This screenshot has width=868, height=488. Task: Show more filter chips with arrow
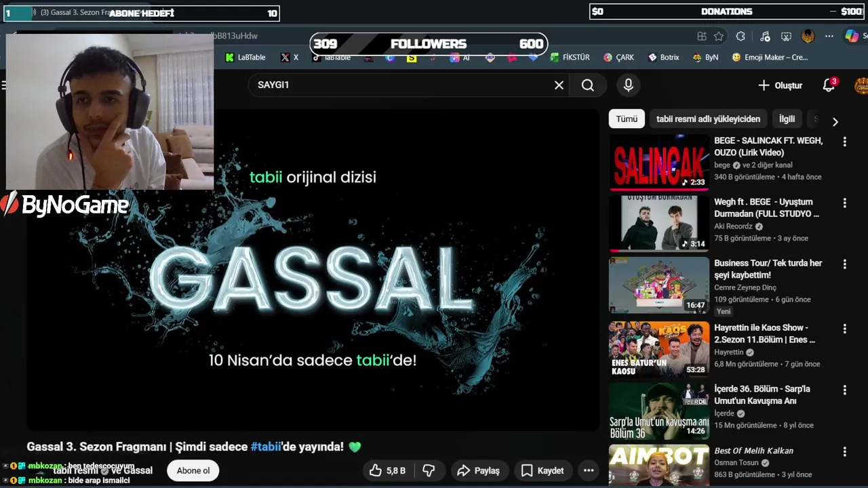point(835,121)
